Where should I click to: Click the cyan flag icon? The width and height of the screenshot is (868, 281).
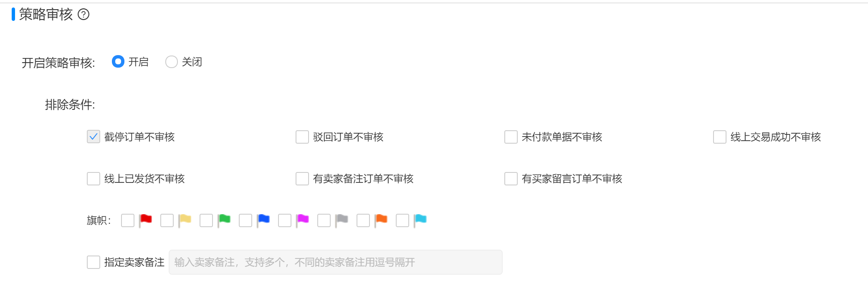[420, 220]
